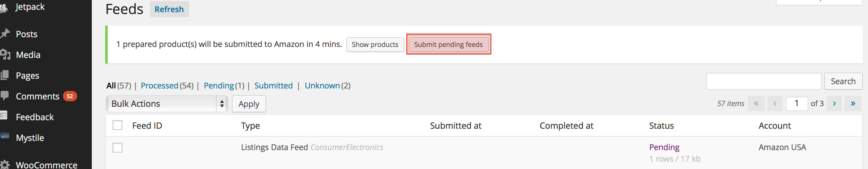Show Unknown feeds filter

pos(322,86)
